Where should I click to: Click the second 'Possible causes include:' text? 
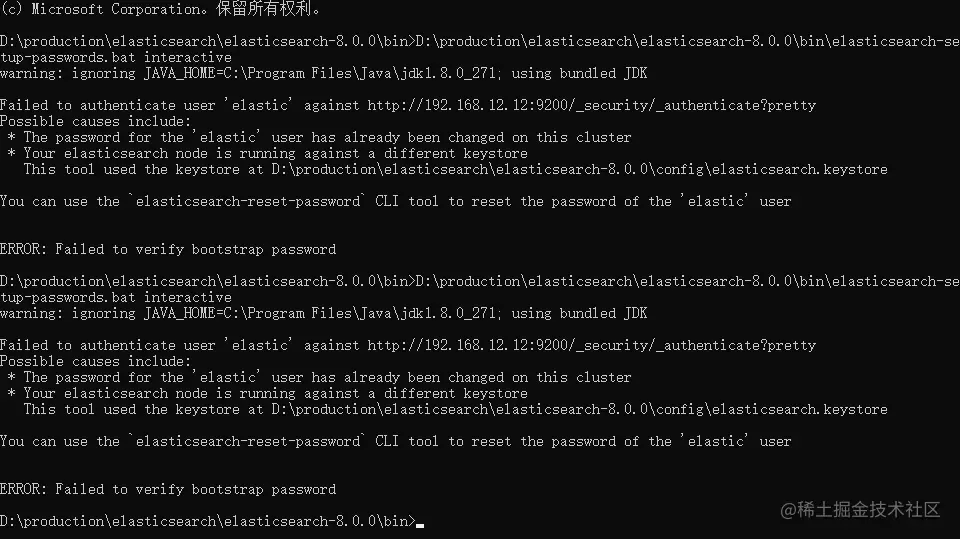[x=96, y=361]
